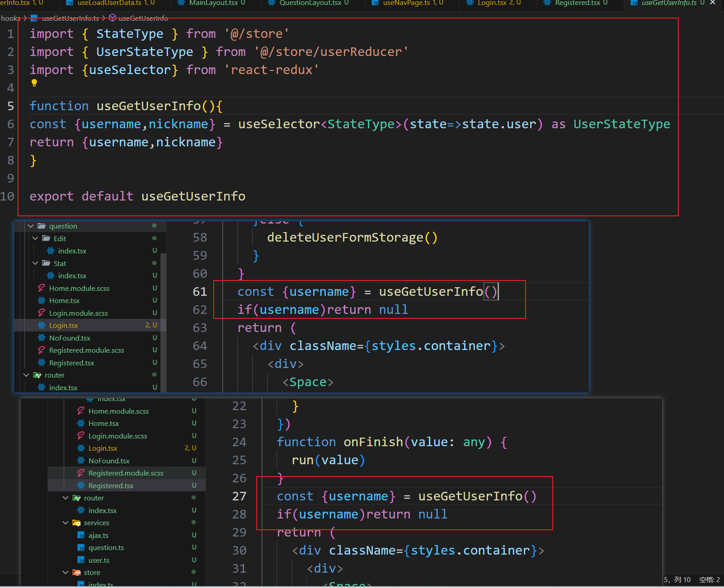Collapse the Edit folder
The height and width of the screenshot is (588, 724).
[35, 238]
